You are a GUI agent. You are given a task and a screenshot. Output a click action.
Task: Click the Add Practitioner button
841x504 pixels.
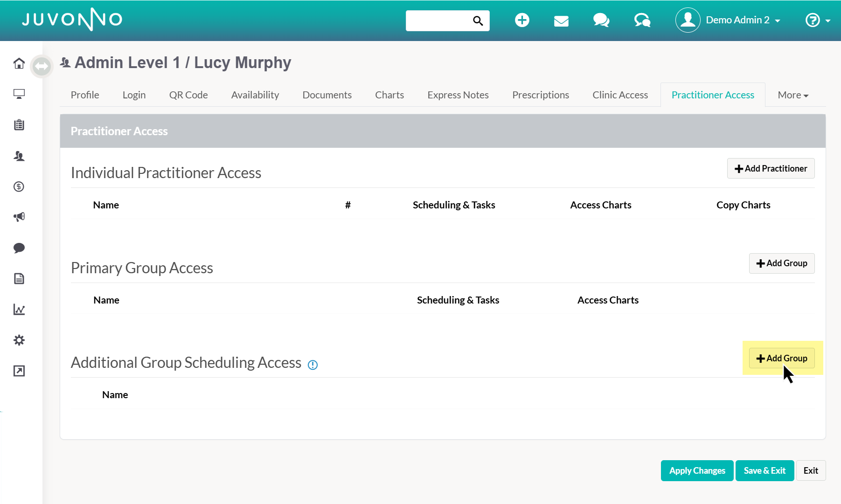tap(771, 168)
